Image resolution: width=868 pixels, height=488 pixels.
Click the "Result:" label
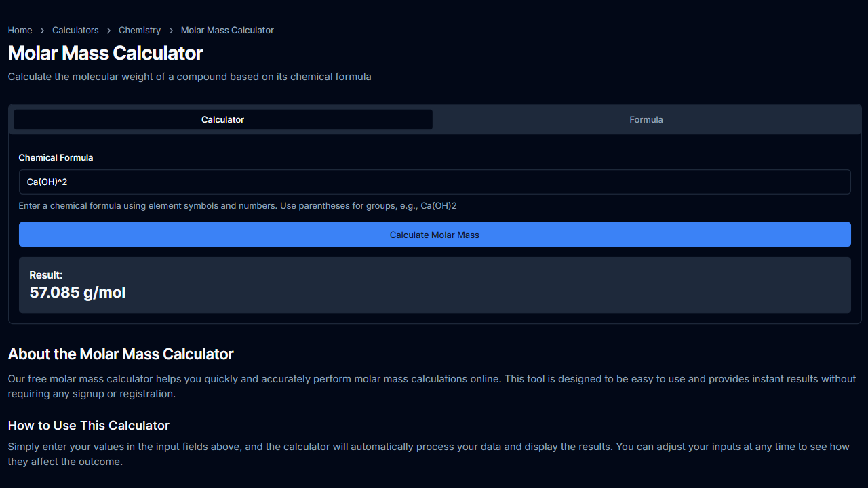coord(46,275)
